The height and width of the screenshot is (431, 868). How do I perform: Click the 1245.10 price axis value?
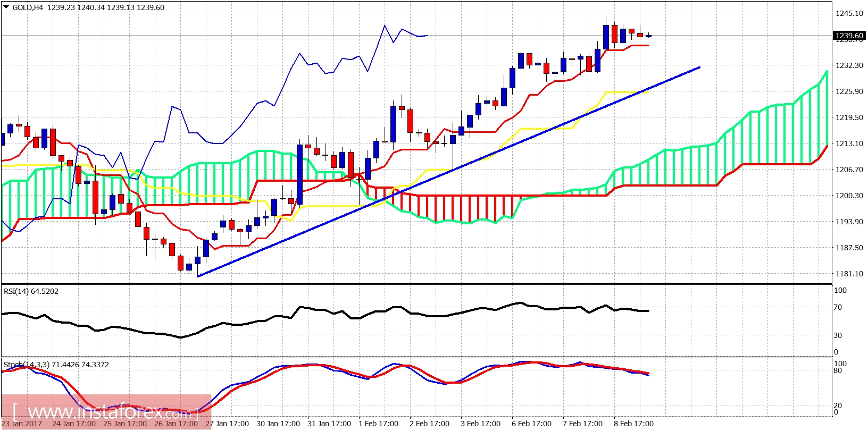coord(849,13)
